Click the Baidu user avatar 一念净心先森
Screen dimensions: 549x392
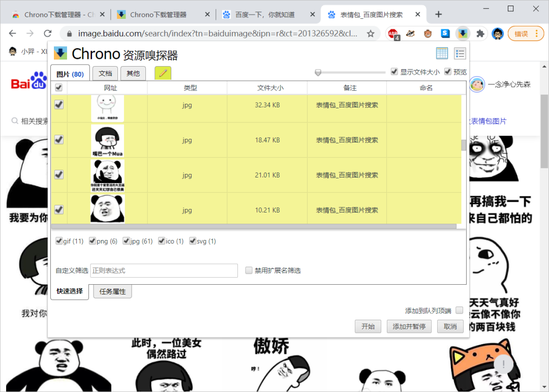pos(477,84)
